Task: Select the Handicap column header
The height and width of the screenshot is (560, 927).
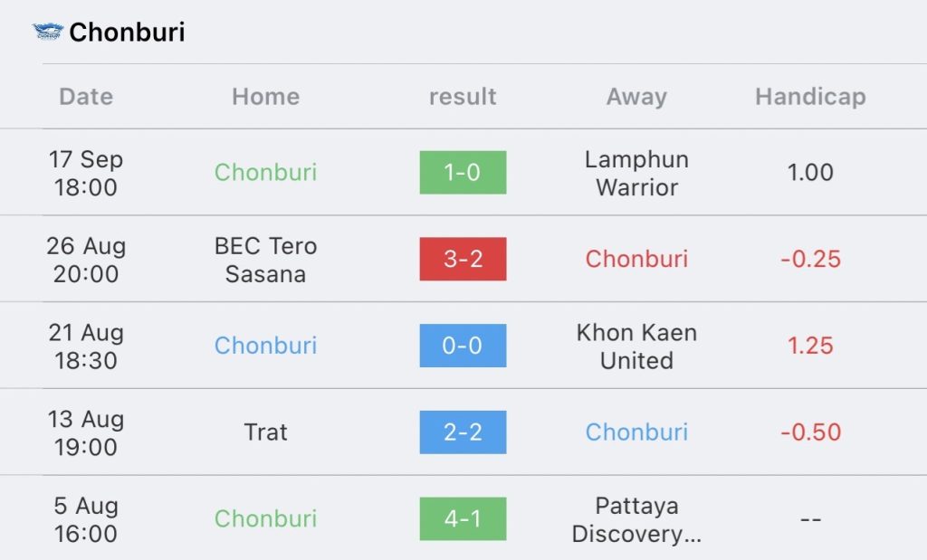Action: point(810,96)
